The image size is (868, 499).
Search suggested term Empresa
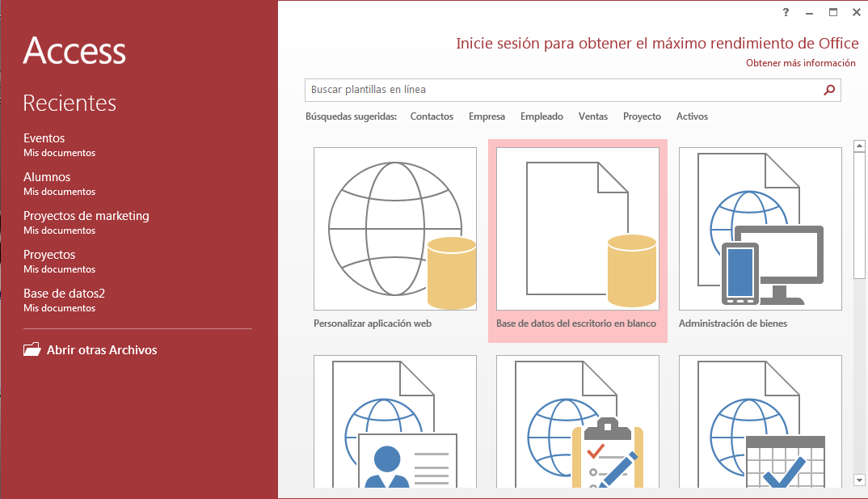[x=487, y=116]
